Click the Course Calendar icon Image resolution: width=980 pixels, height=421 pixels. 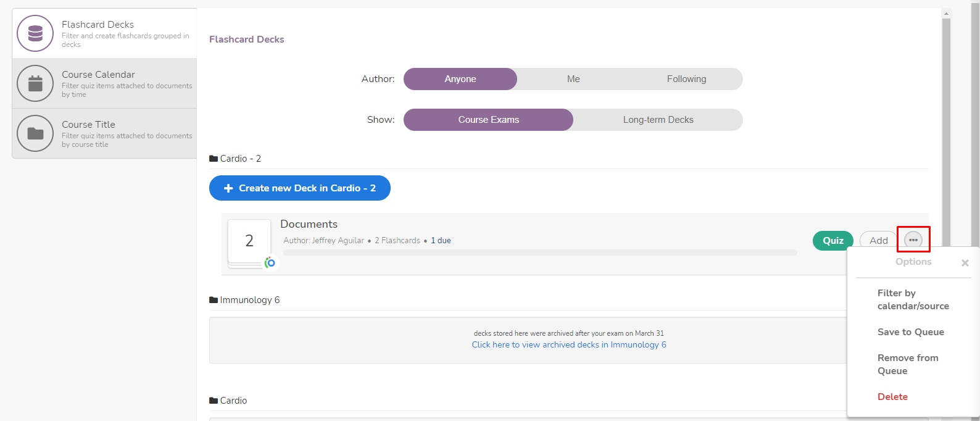[x=35, y=83]
